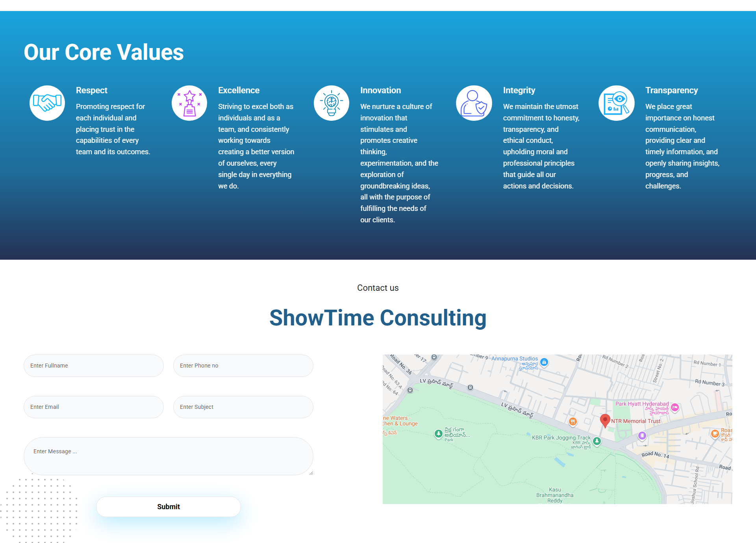Click the Excellence trophy star icon

point(189,103)
